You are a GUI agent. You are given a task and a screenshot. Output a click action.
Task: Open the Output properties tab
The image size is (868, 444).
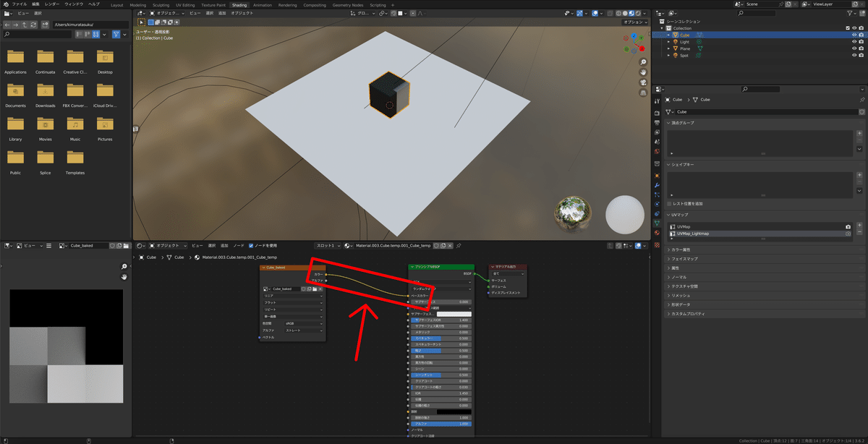(x=657, y=123)
